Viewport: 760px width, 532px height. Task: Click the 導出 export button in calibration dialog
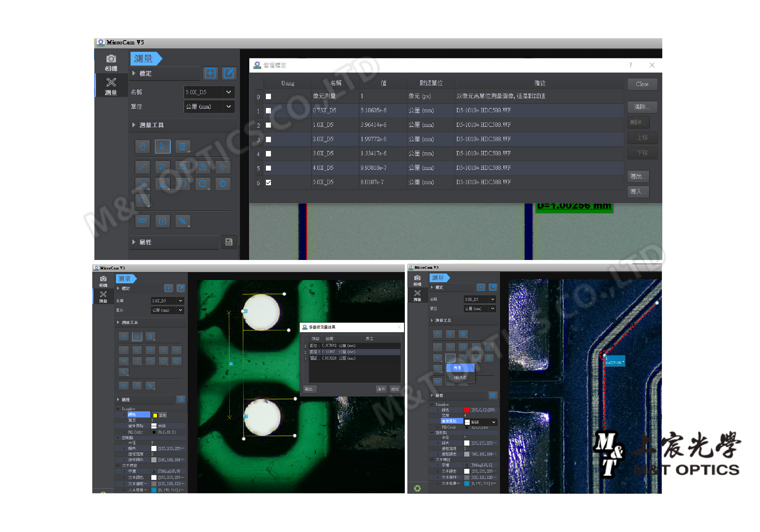(x=638, y=176)
